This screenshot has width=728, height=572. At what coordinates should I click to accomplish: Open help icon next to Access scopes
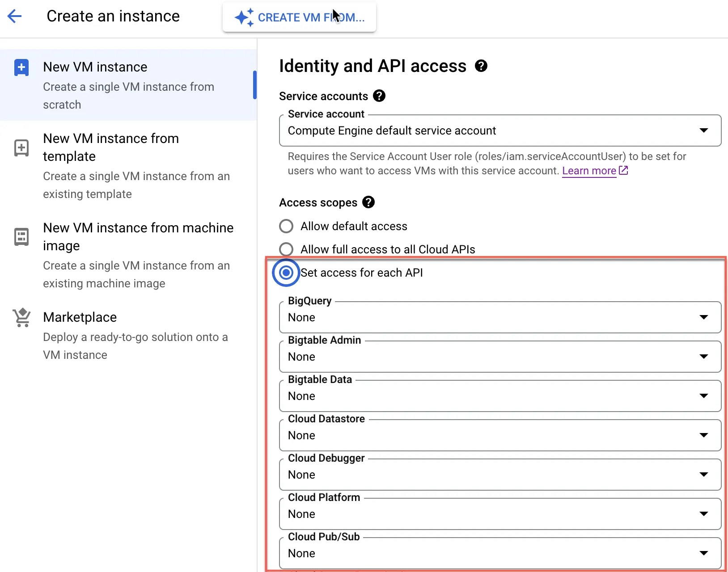point(368,202)
